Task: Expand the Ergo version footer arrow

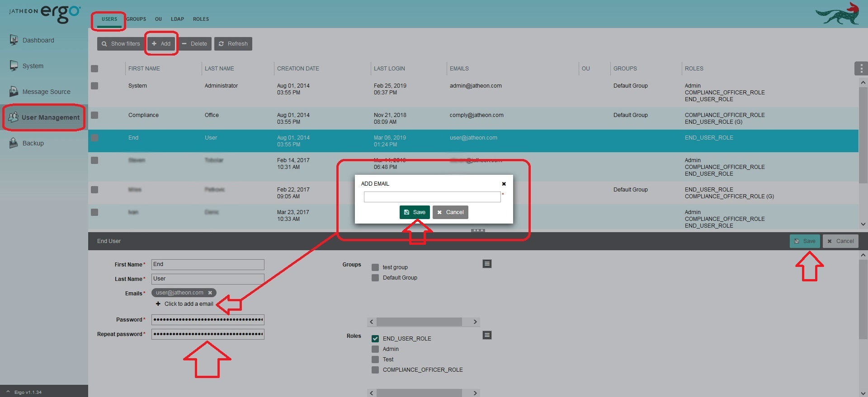Action: click(x=8, y=392)
